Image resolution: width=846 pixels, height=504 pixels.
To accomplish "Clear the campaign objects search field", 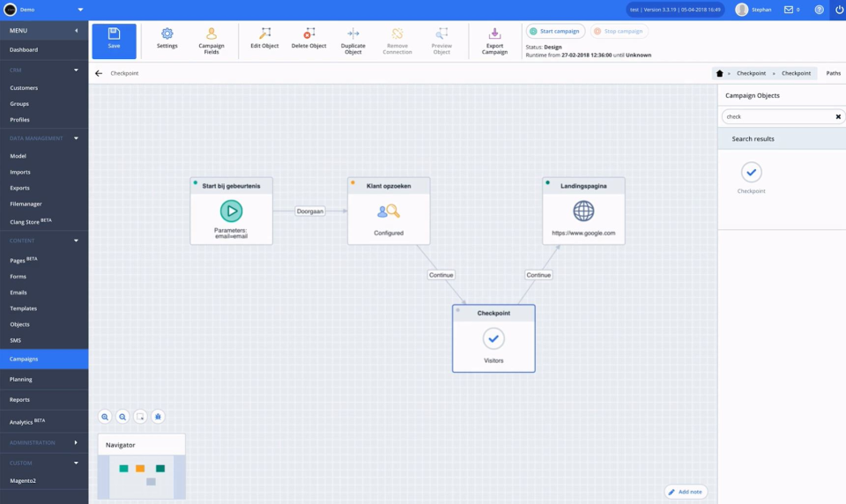I will pos(838,116).
